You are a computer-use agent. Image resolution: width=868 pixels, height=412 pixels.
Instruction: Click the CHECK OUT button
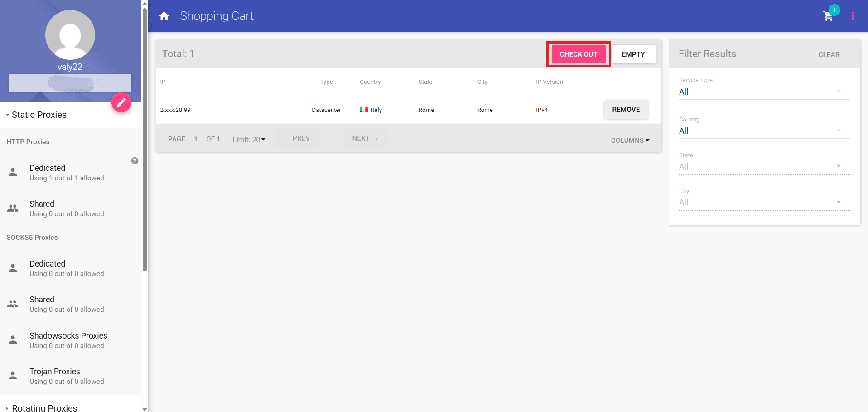pos(578,54)
